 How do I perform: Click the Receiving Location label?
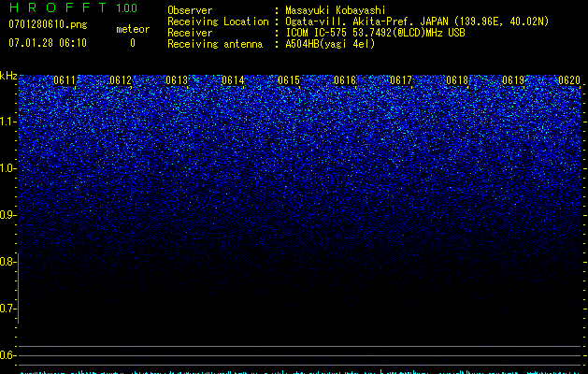click(218, 22)
